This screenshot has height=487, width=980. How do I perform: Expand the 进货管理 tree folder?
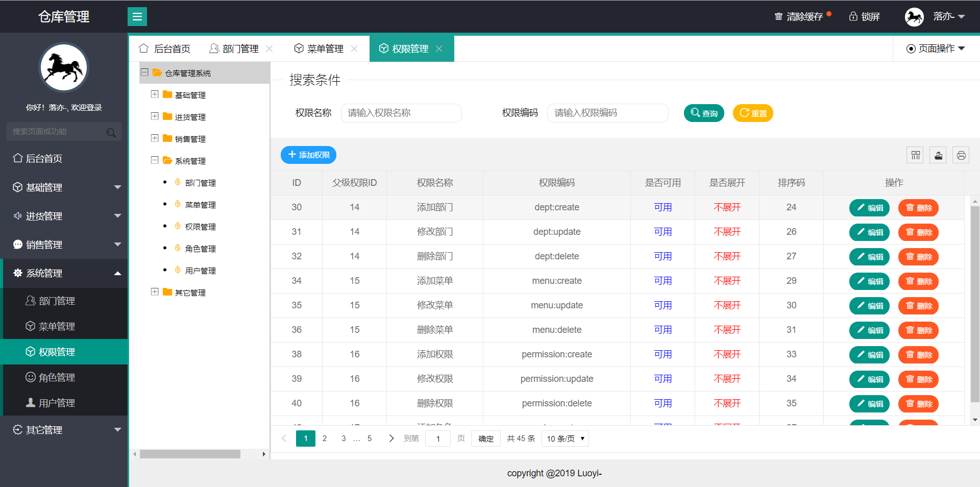(x=155, y=116)
